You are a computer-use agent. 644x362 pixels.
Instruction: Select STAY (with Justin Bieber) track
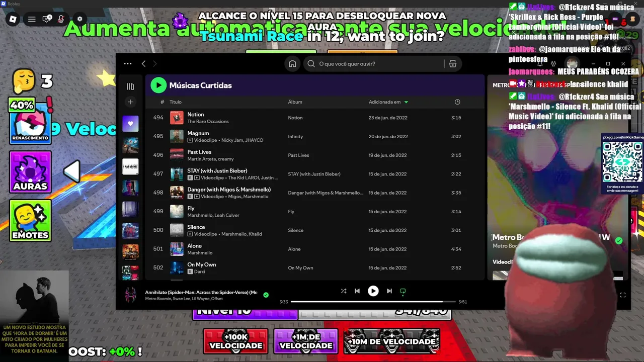pos(314,174)
